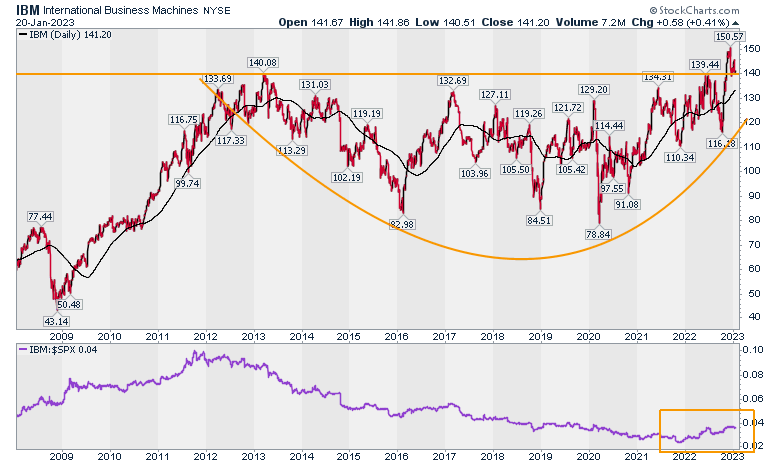The height and width of the screenshot is (465, 780).
Task: Click 2009 on the ratio panel's year axis
Action: (x=62, y=457)
